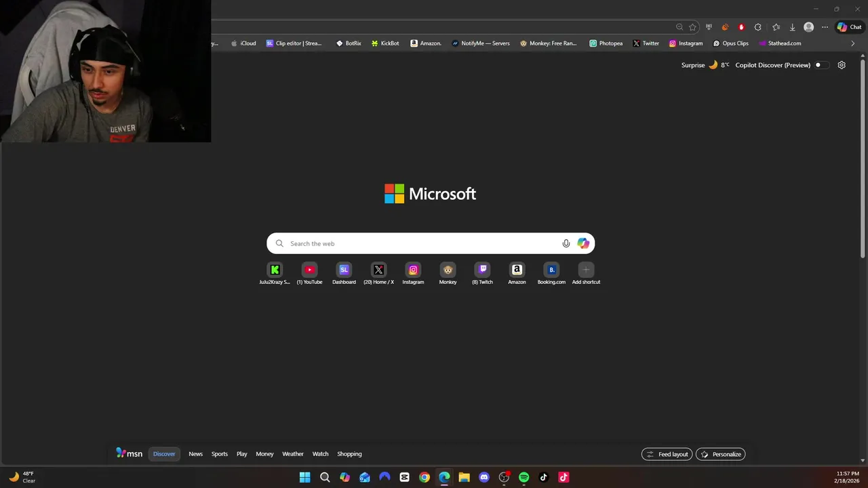Screen dimensions: 868x488
Task: Toggle Copilot Discover (Preview) switch
Action: [x=821, y=65]
